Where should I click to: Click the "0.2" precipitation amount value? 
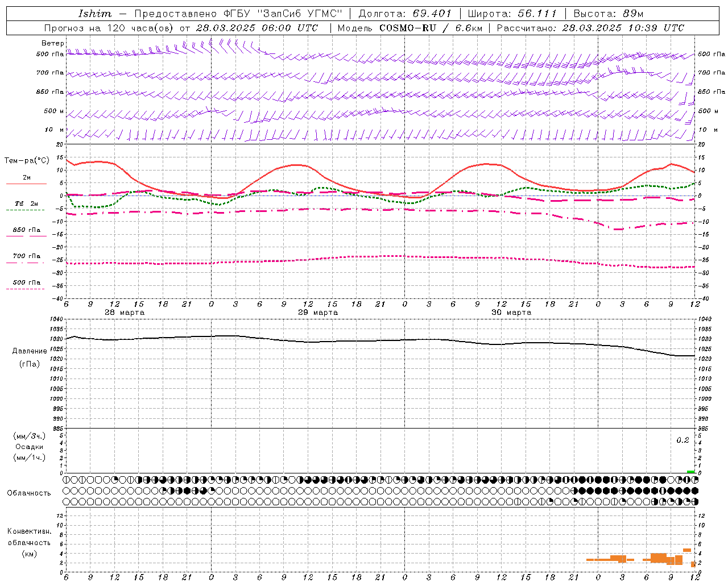[x=682, y=440]
